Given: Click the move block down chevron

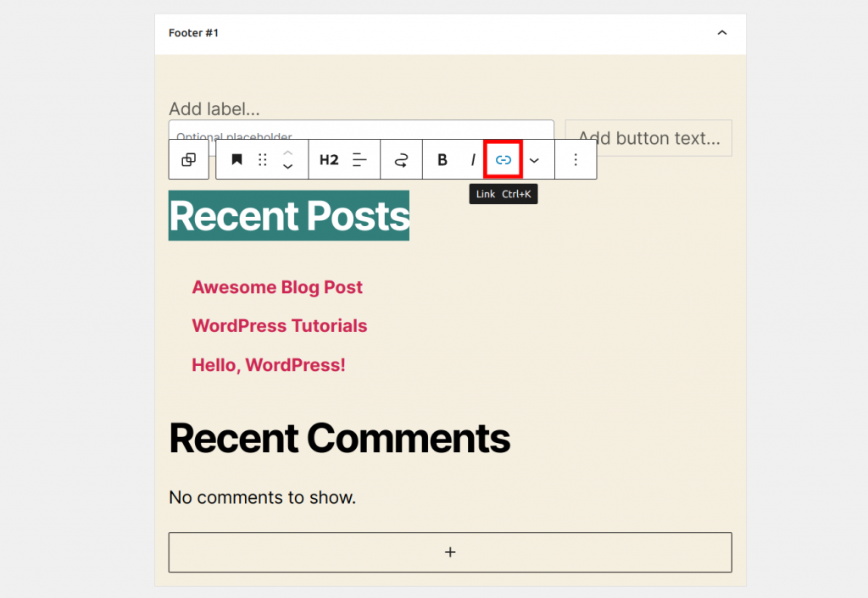Looking at the screenshot, I should [x=287, y=166].
